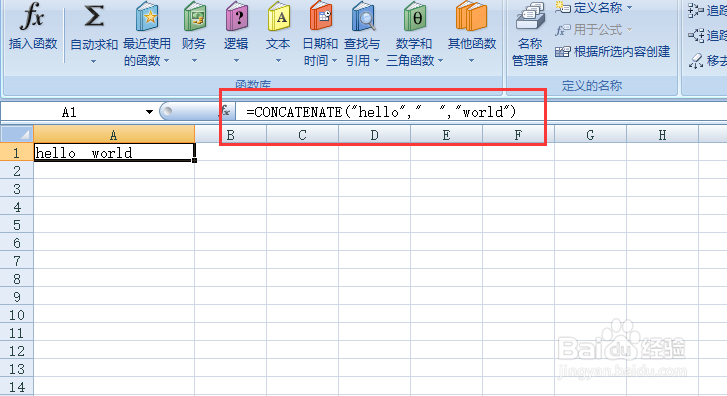Expand the Text (文本) dropdown arrow

278,61
